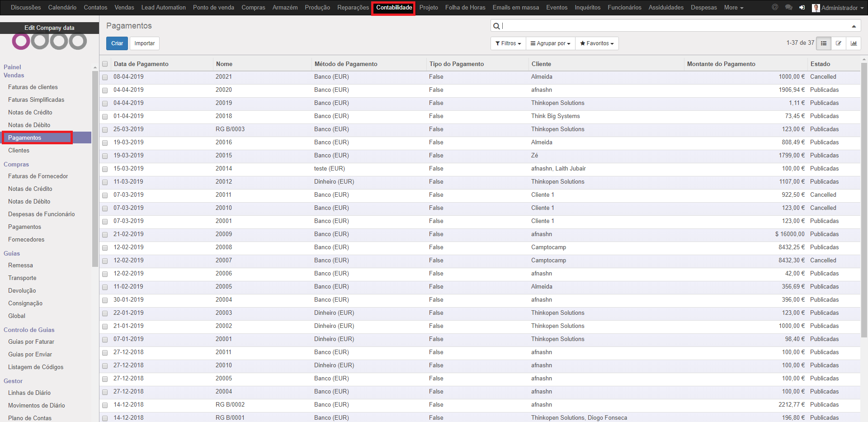The height and width of the screenshot is (422, 868).
Task: Open the Armazém menu
Action: [285, 8]
